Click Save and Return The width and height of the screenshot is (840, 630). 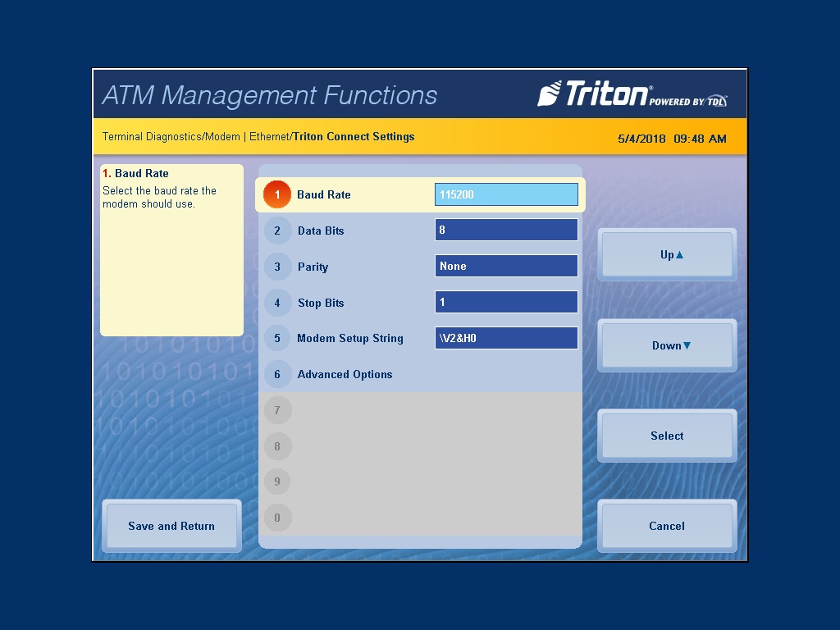(171, 526)
